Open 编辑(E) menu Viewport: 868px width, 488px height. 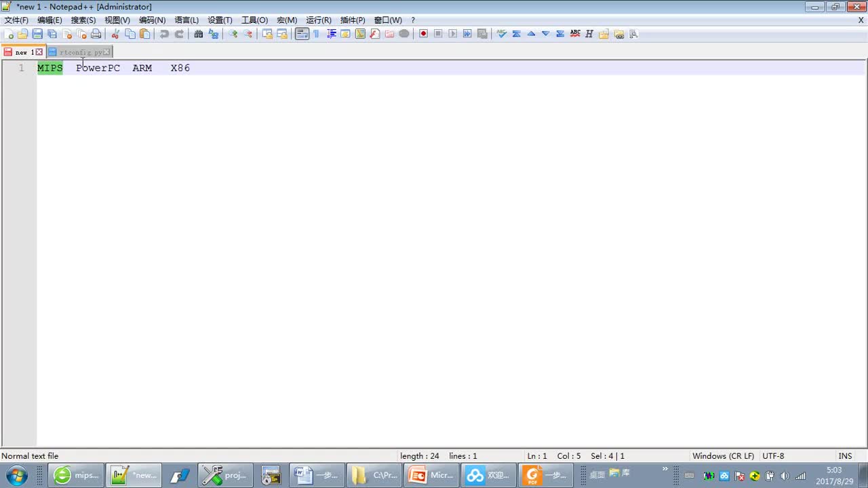coord(50,20)
